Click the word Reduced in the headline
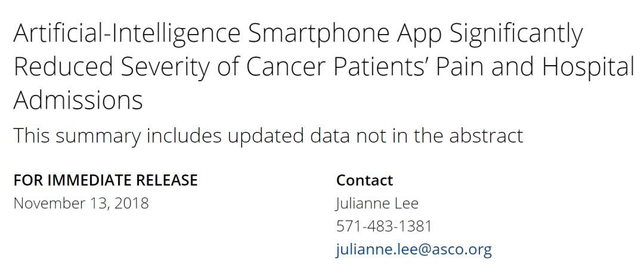This screenshot has height=280, width=644. click(x=63, y=67)
